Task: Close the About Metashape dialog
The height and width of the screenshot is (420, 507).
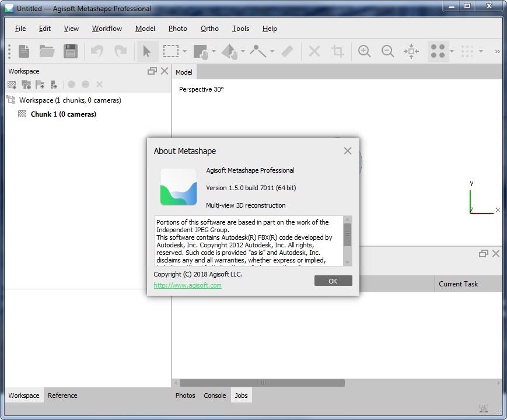Action: (348, 151)
